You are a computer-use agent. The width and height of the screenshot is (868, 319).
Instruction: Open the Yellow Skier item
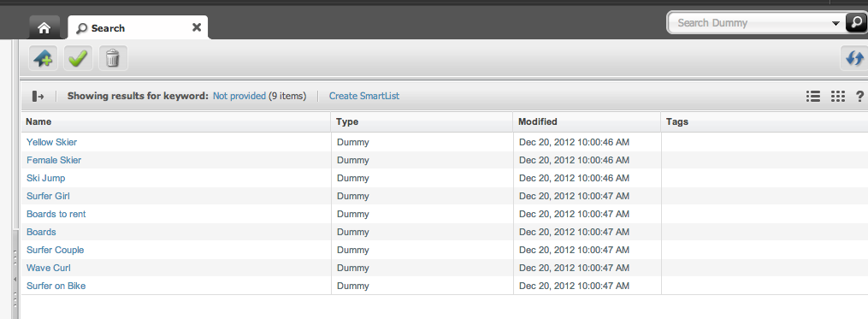click(51, 142)
